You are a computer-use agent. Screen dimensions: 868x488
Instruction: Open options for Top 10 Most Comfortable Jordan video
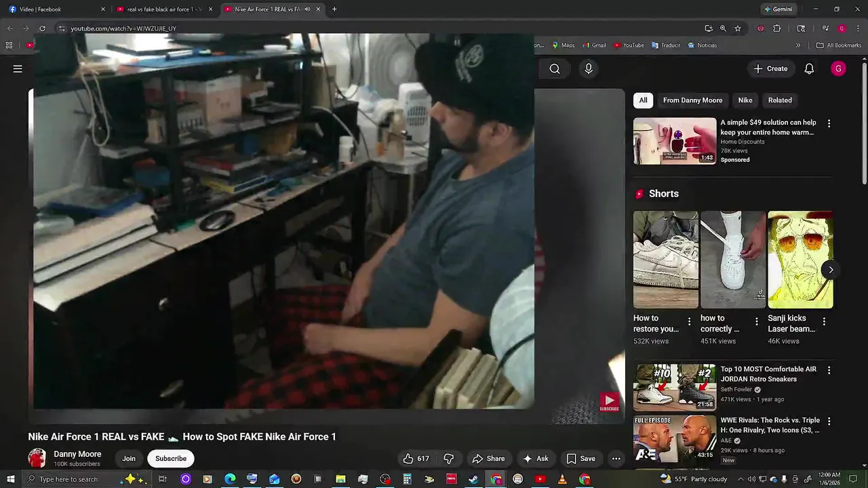[x=829, y=370]
